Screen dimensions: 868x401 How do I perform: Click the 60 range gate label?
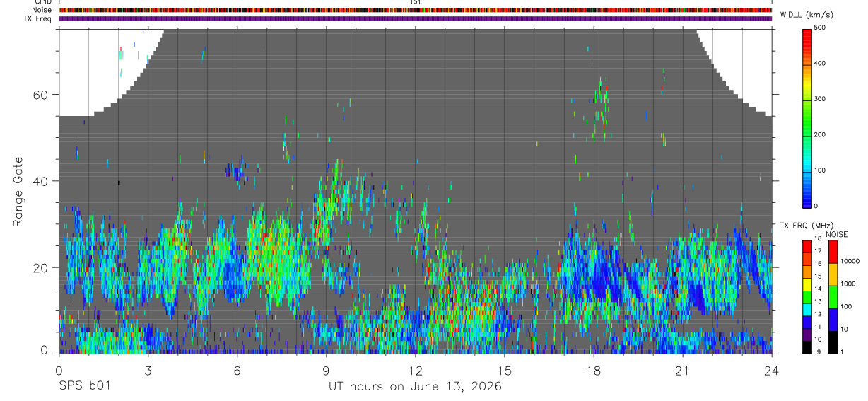pyautogui.click(x=42, y=94)
